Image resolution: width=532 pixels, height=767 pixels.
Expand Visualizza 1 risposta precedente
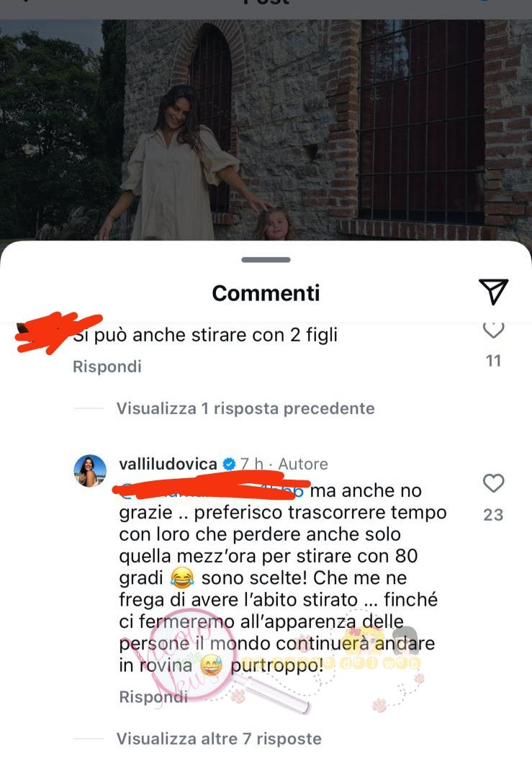[245, 408]
